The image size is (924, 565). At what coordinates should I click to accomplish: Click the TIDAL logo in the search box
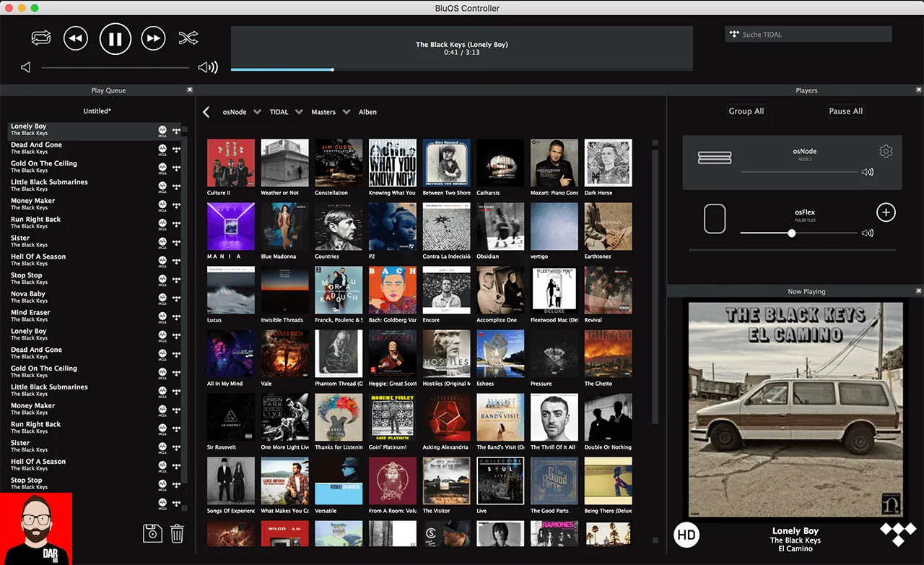734,34
